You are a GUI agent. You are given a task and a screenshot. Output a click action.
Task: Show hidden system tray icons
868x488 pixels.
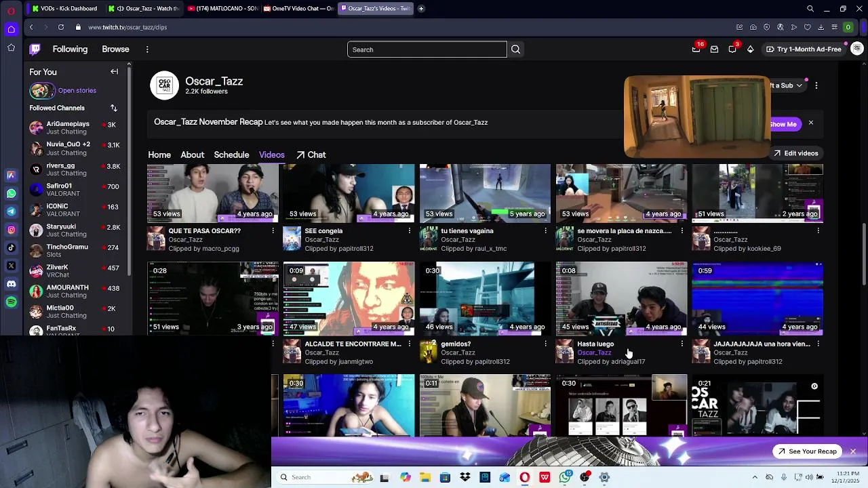click(755, 477)
